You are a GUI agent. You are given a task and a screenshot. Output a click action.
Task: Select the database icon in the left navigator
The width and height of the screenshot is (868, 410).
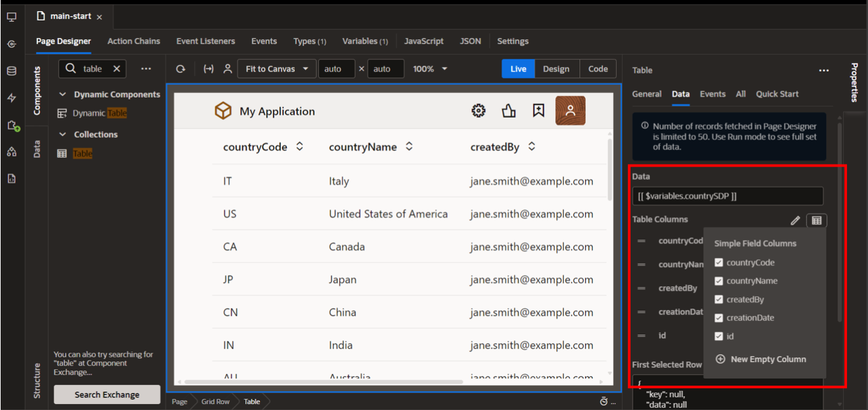click(x=11, y=70)
